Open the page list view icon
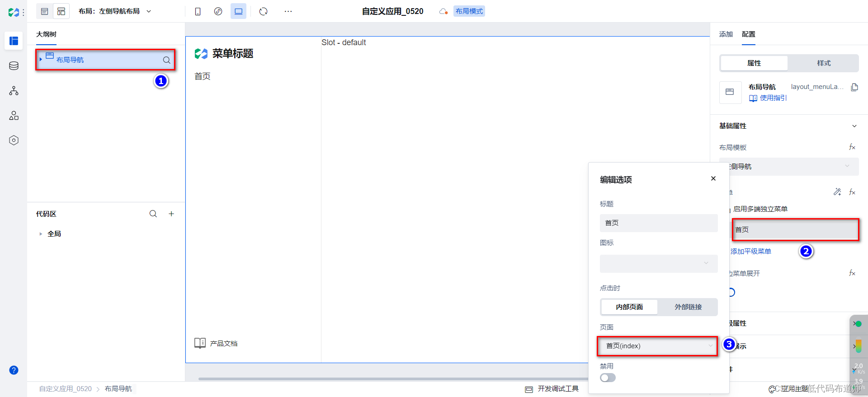 point(44,11)
